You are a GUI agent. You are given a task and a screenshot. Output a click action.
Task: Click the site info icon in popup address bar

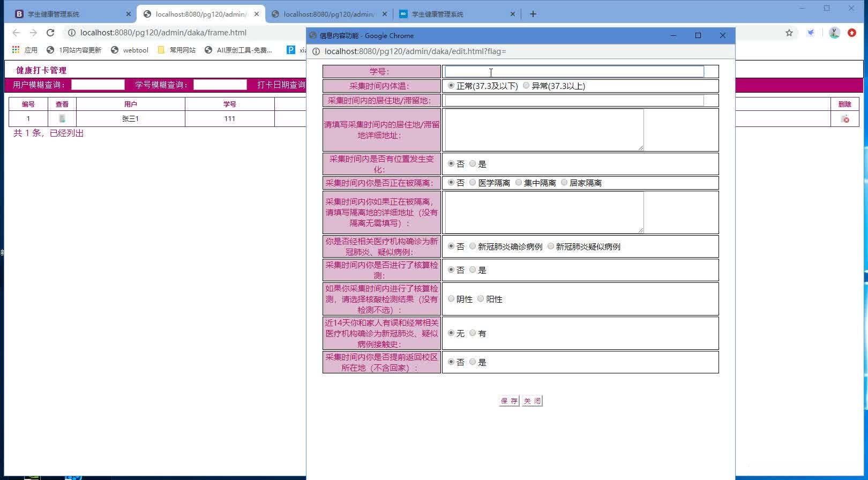coord(316,51)
